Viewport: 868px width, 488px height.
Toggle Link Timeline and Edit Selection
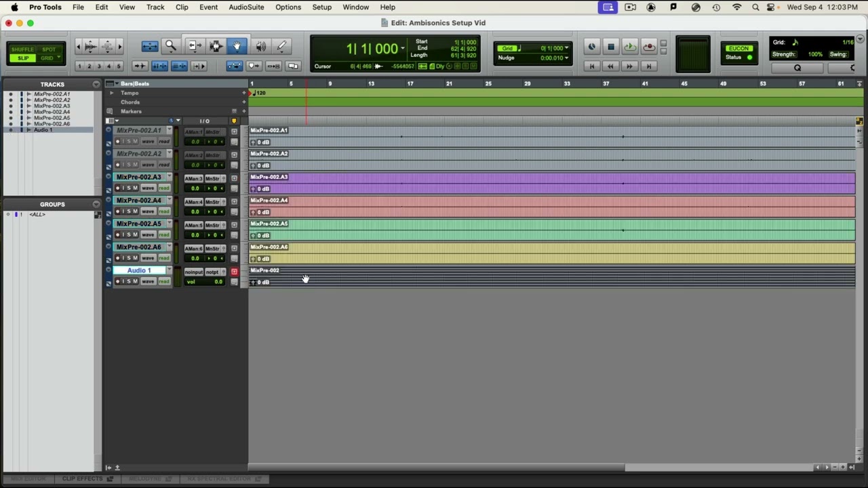pos(160,66)
